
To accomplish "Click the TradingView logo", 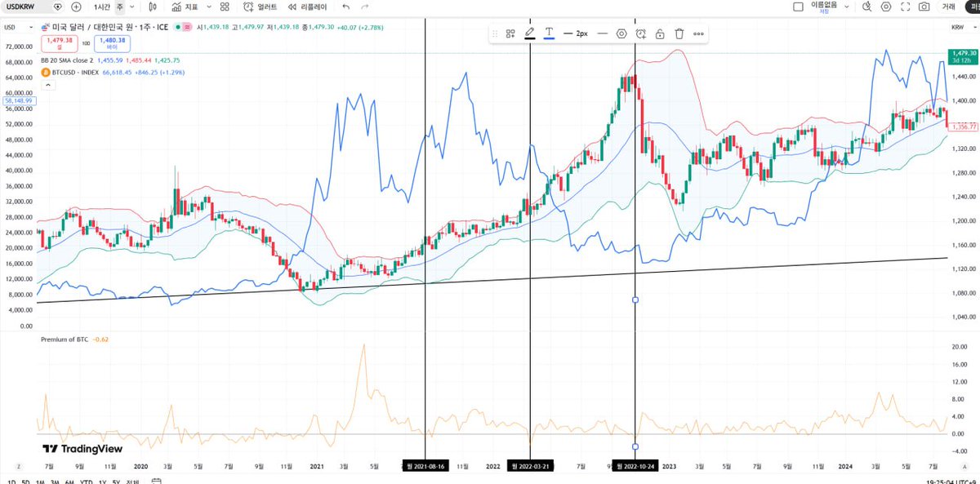I will pyautogui.click(x=82, y=449).
